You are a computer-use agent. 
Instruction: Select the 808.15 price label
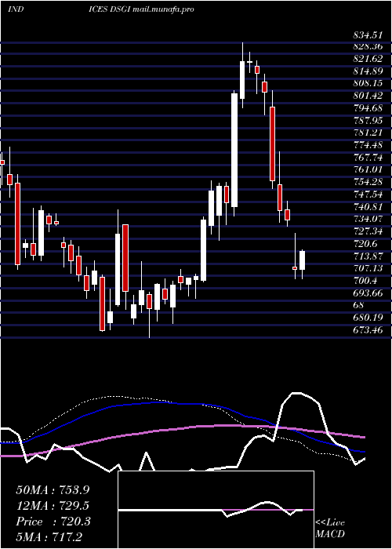pyautogui.click(x=368, y=84)
